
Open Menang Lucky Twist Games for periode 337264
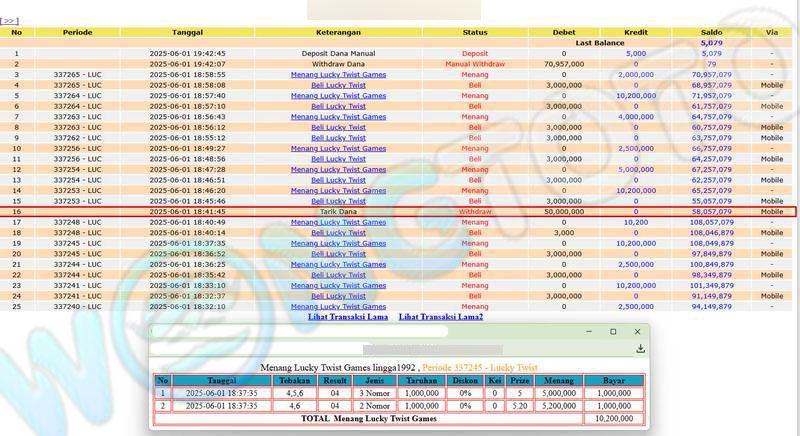click(x=338, y=96)
